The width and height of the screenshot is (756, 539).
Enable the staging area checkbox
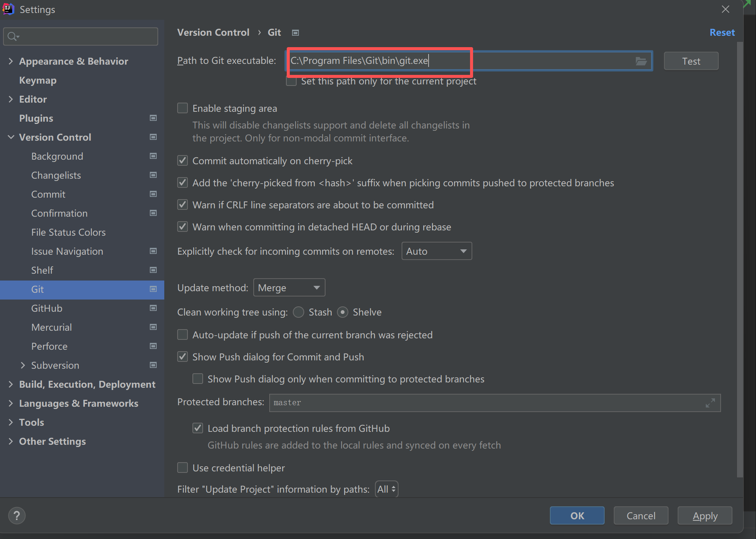point(183,108)
